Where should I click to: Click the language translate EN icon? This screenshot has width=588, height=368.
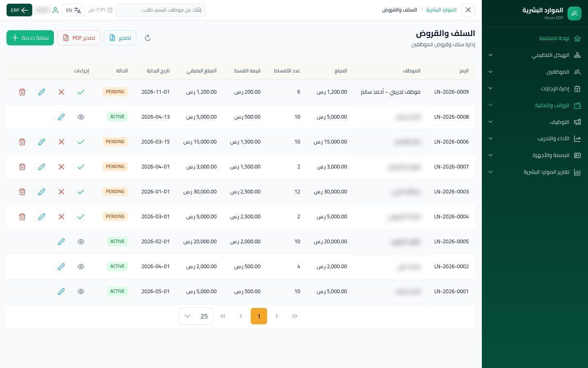coord(73,10)
